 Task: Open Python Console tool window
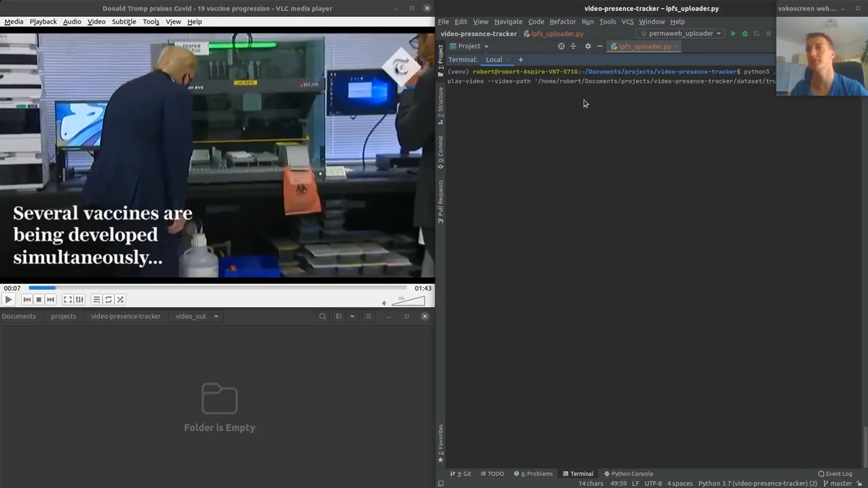629,474
